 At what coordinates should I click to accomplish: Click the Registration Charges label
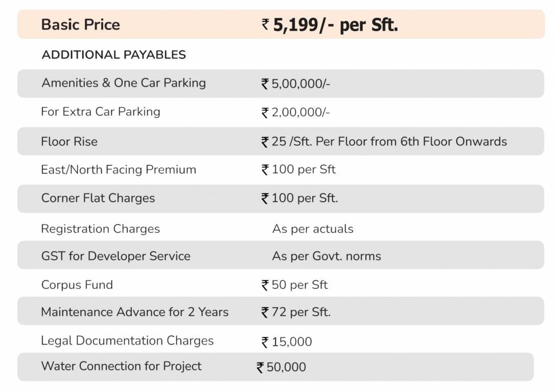coord(100,229)
